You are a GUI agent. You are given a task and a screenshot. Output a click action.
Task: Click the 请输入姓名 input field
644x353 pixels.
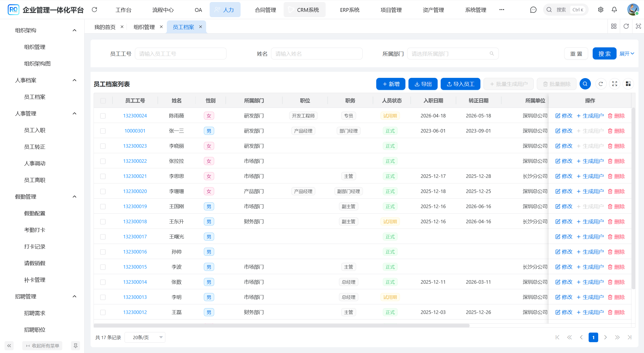click(x=317, y=54)
